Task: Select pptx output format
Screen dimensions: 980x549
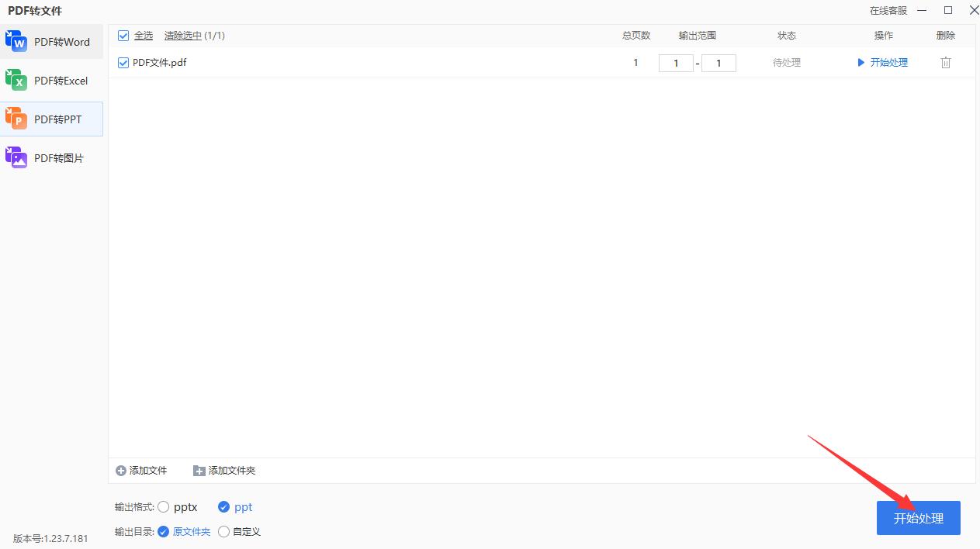Action: [x=163, y=507]
